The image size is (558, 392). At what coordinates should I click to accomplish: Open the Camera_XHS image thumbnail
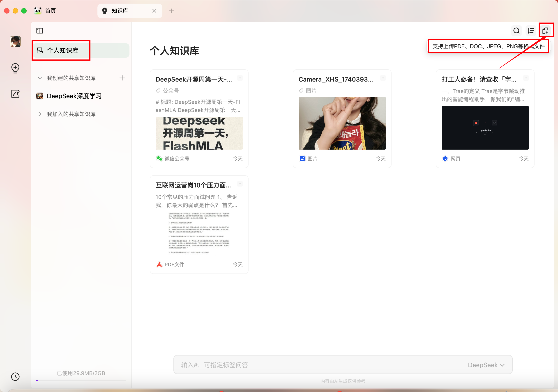[342, 123]
